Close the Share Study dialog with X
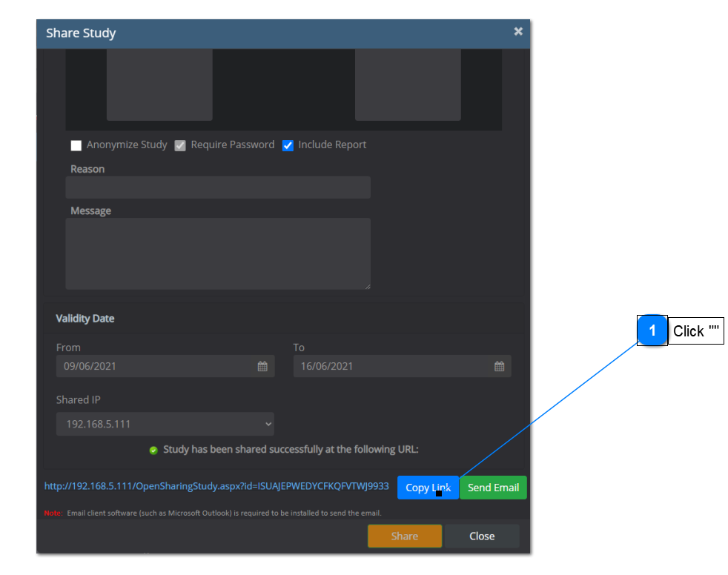 click(x=518, y=31)
